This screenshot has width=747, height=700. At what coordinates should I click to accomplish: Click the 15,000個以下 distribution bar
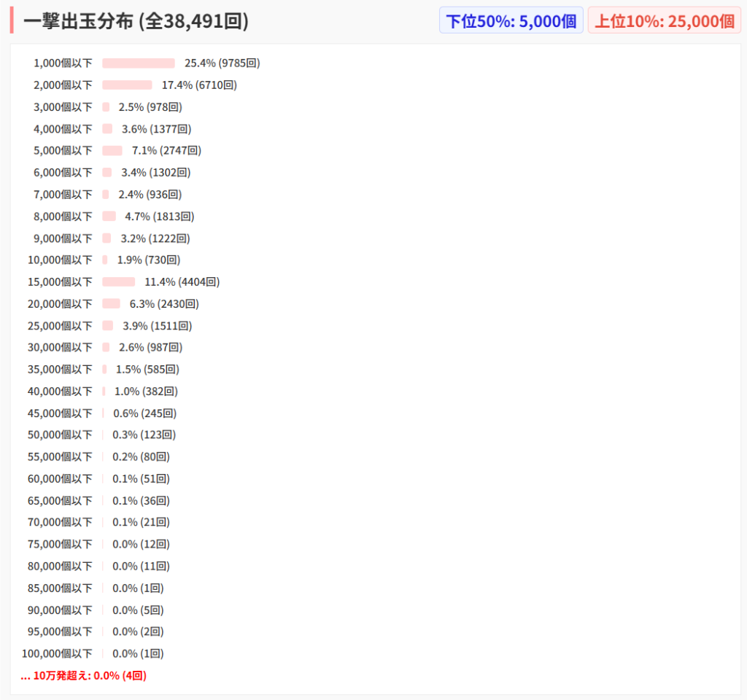[118, 282]
